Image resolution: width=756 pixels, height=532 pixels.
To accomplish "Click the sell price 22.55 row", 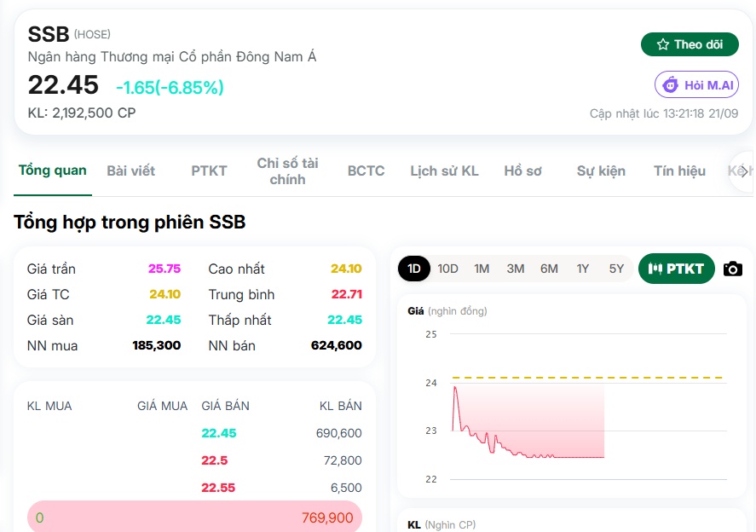I will [218, 488].
